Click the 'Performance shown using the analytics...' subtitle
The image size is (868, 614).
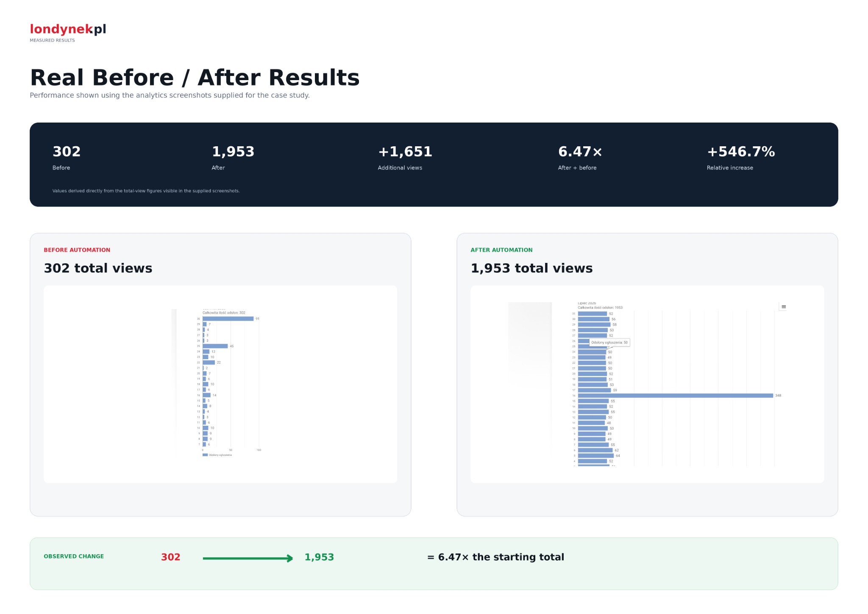(x=170, y=95)
